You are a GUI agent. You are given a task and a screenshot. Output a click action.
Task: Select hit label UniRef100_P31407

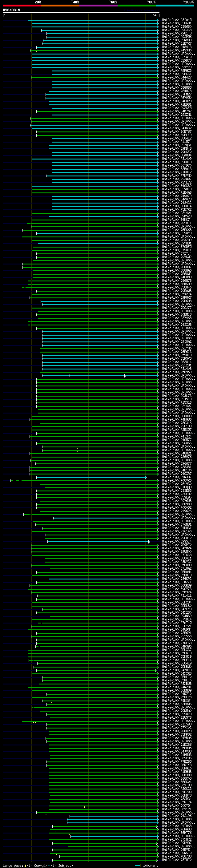tap(177, 406)
